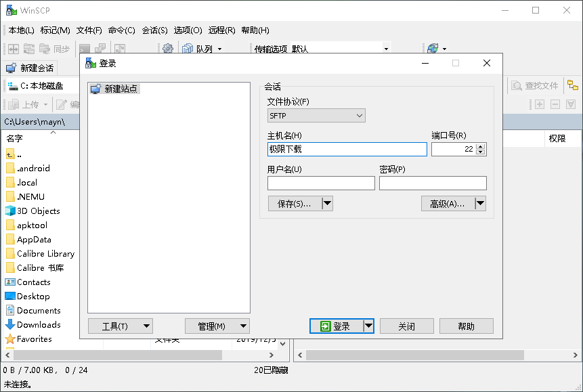583x392 pixels.
Task: Select the AppData folder
Action: click(28, 240)
